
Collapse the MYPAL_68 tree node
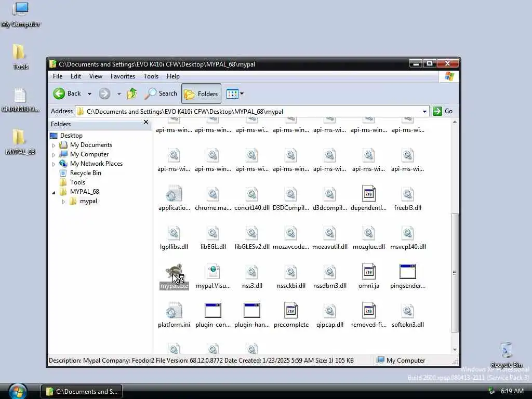tap(54, 192)
